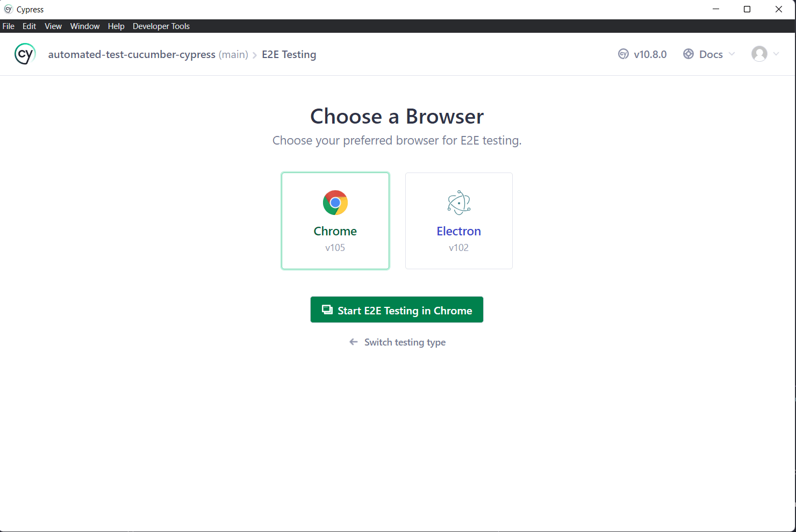This screenshot has width=796, height=532.
Task: Open the Developer Tools menu
Action: pyautogui.click(x=161, y=26)
